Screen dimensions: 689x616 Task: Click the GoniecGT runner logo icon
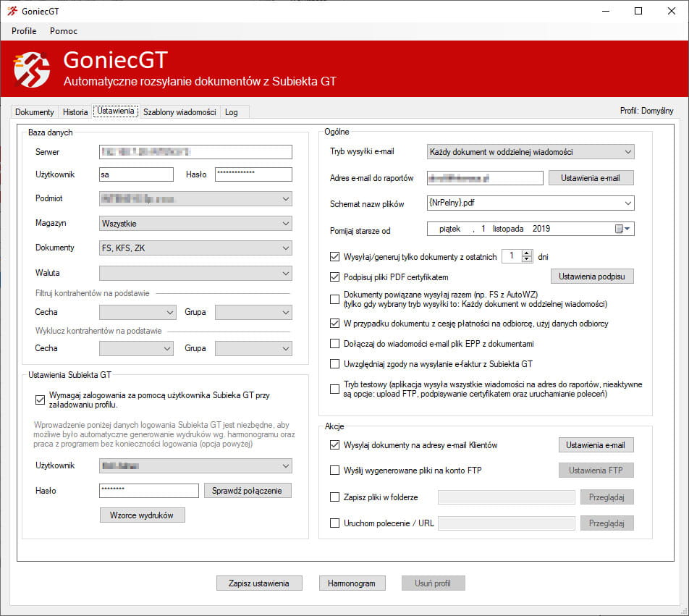point(32,69)
